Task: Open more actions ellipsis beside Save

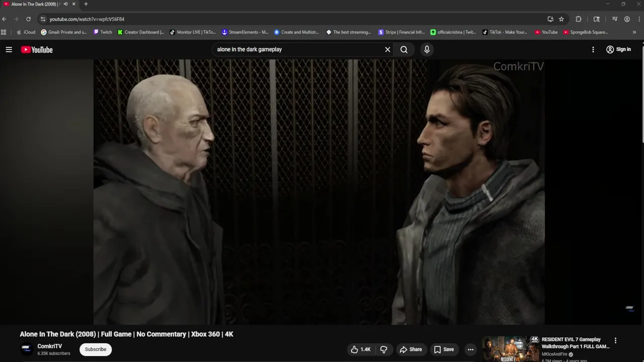Action: pyautogui.click(x=470, y=349)
